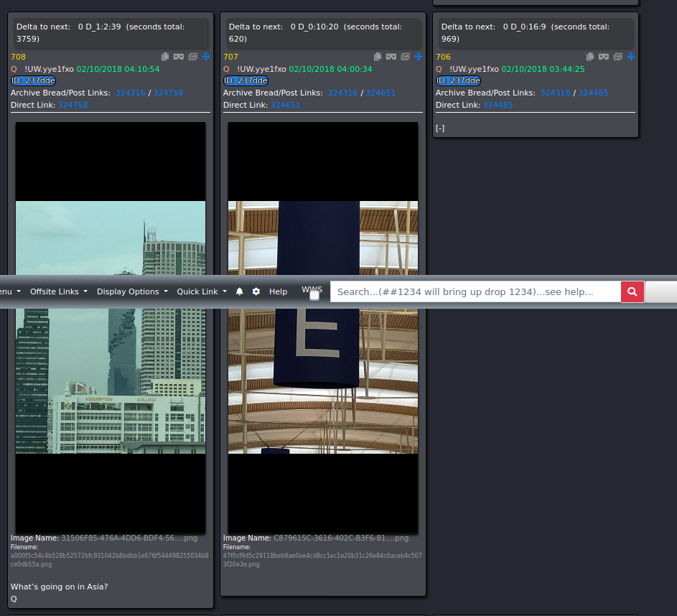Open the image gallery icon for drop 707
The width and height of the screenshot is (677, 616).
406,57
